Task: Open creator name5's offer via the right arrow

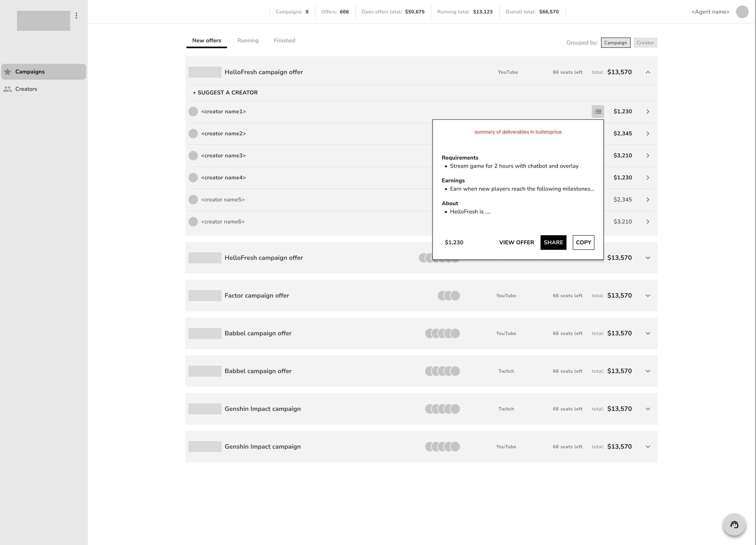Action: pos(648,199)
